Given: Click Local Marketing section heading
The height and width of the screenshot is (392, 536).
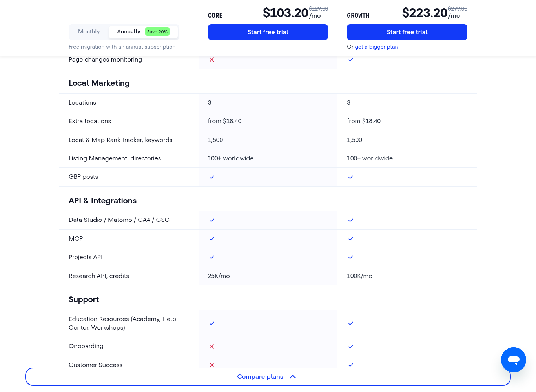Looking at the screenshot, I should click(99, 83).
